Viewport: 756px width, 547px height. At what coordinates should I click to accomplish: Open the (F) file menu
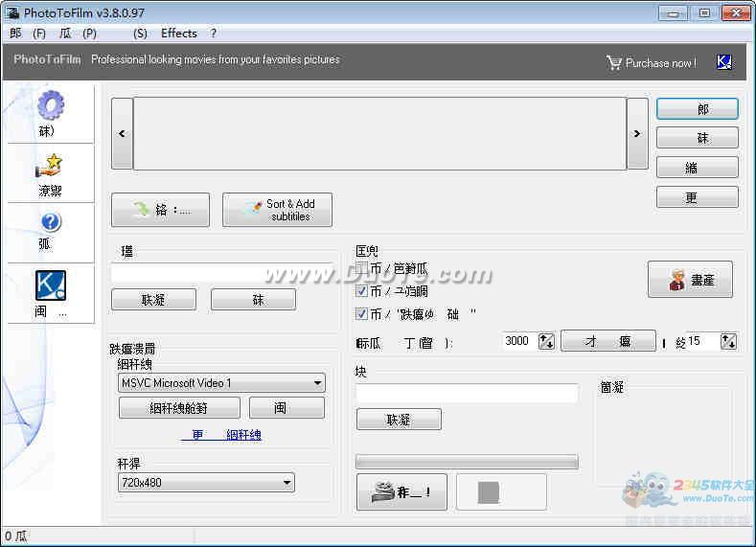pos(28,34)
